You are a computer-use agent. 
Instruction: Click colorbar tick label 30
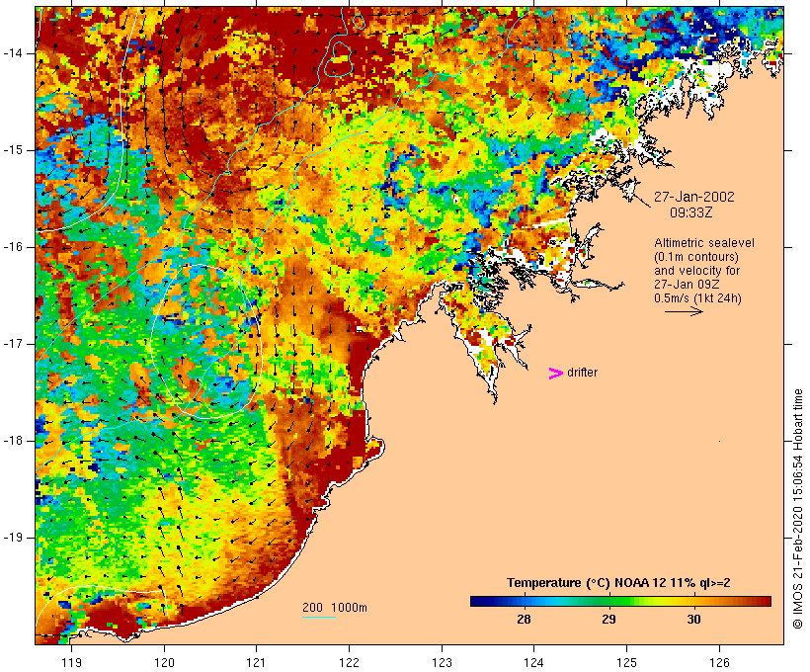click(693, 619)
